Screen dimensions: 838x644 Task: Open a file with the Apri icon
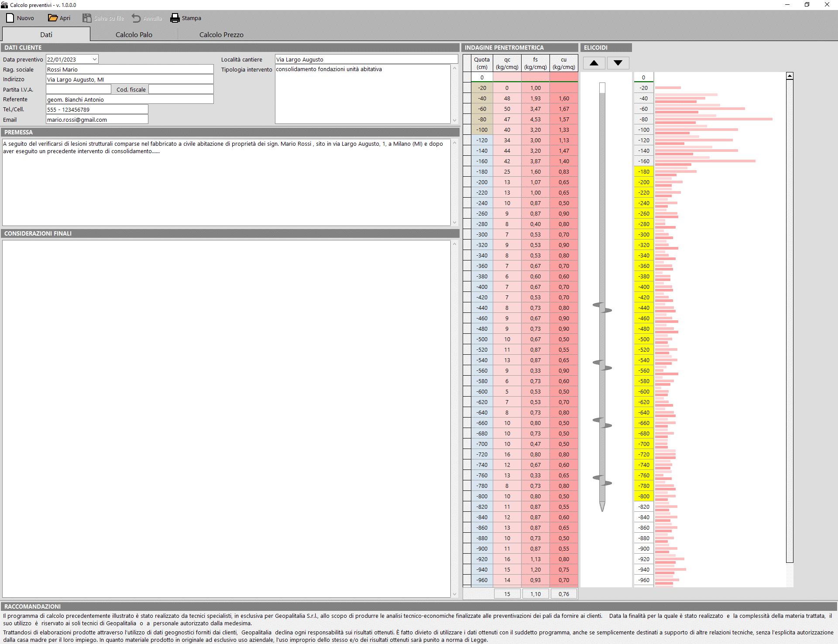[x=52, y=18]
